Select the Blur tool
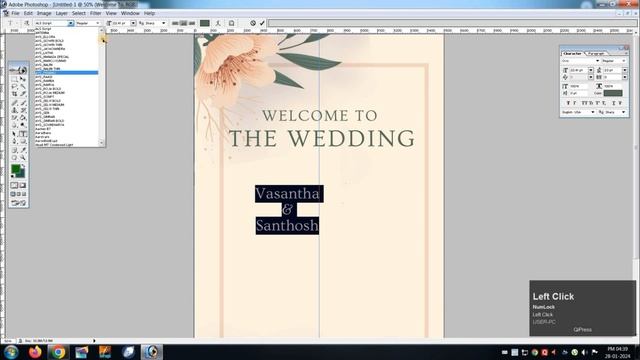The image size is (640, 360). click(x=14, y=126)
